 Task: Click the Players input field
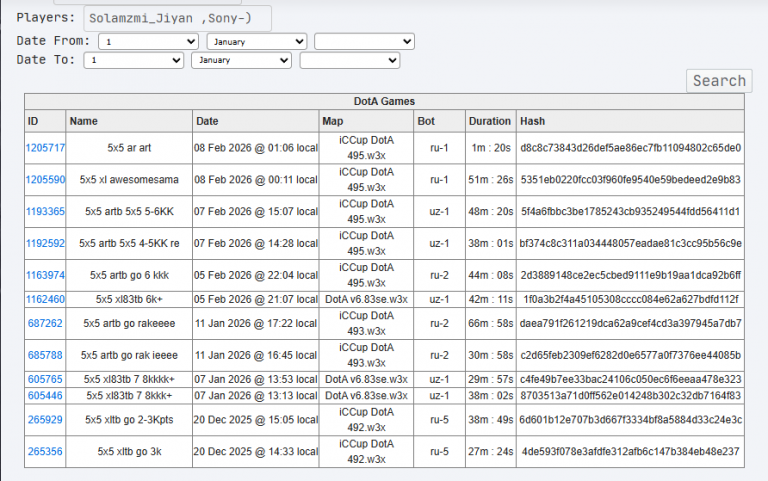(x=177, y=19)
